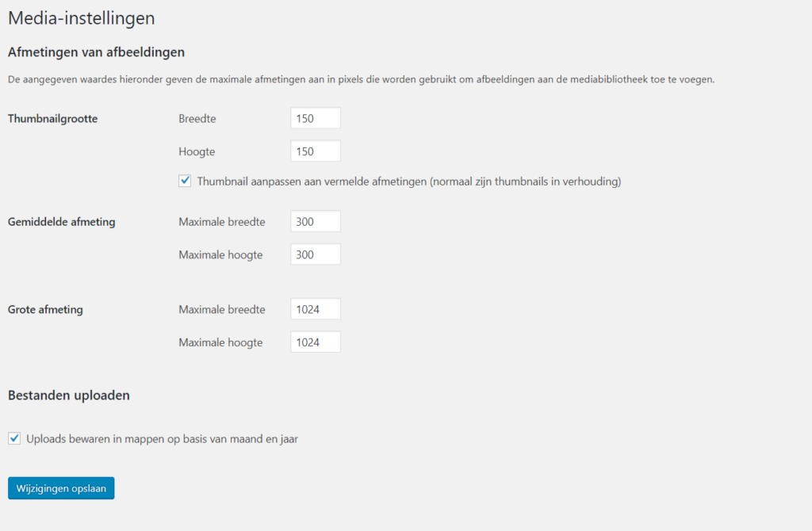Click Grote afmeting Maximale breedte field
This screenshot has height=531, width=812.
coord(316,309)
